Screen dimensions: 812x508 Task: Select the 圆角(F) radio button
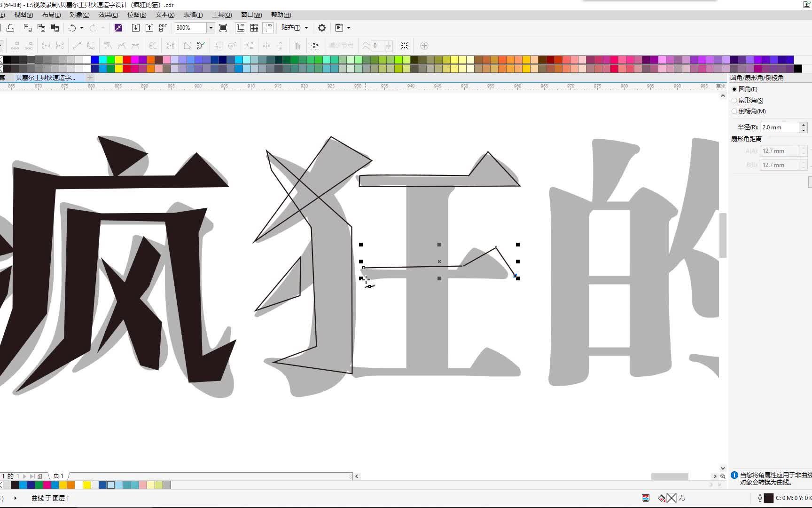(734, 88)
